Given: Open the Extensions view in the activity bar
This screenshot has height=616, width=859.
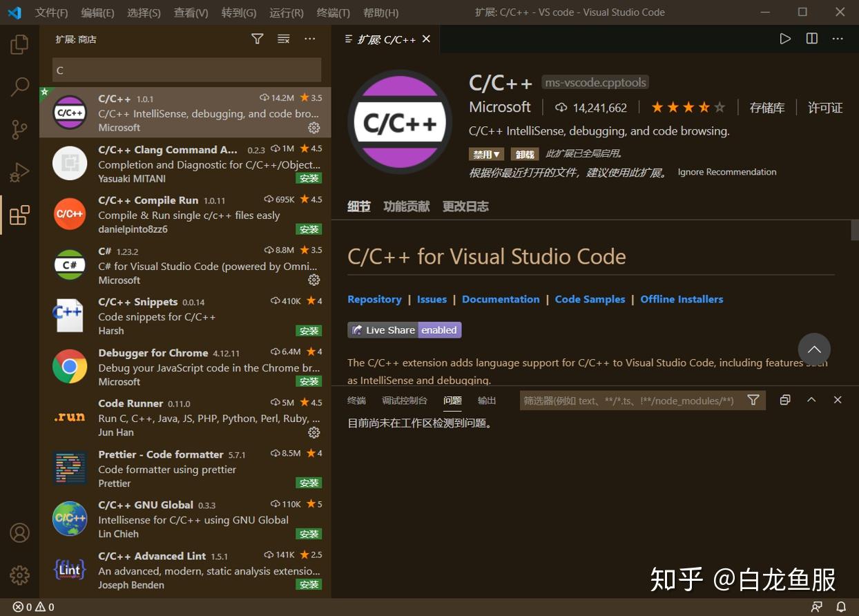Looking at the screenshot, I should (19, 215).
